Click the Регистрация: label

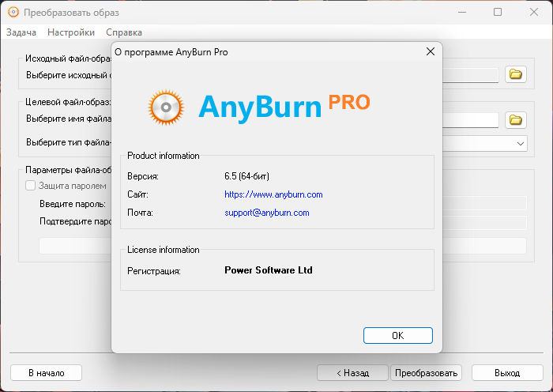(x=154, y=271)
